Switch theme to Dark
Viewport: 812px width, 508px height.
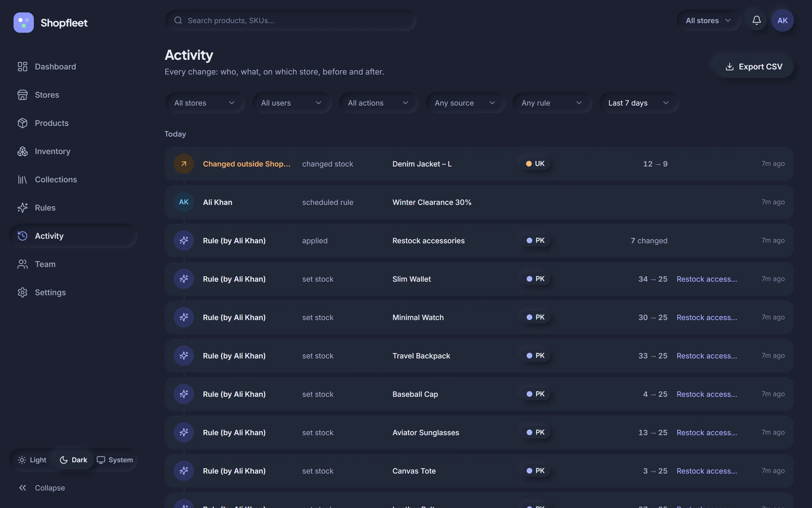tap(74, 460)
